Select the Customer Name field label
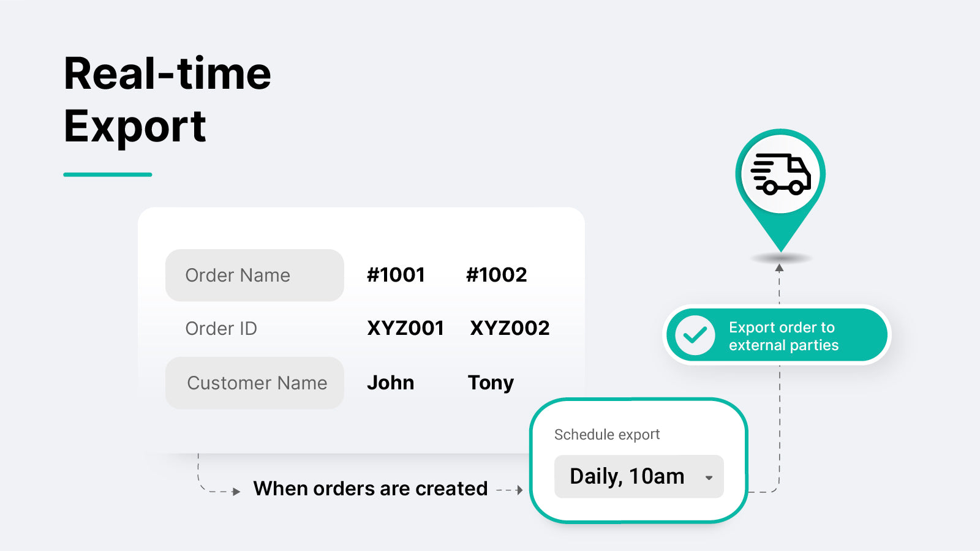This screenshot has width=980, height=551. point(257,383)
